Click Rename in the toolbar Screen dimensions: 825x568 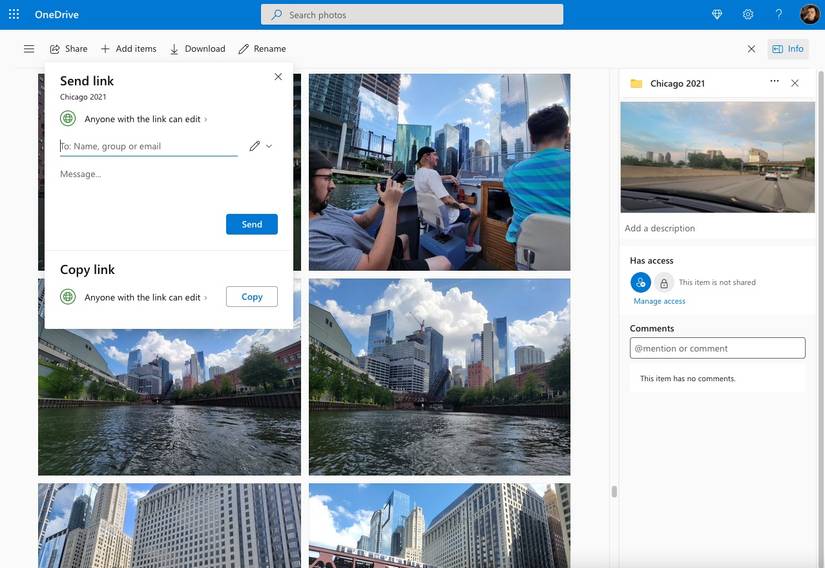tap(262, 49)
